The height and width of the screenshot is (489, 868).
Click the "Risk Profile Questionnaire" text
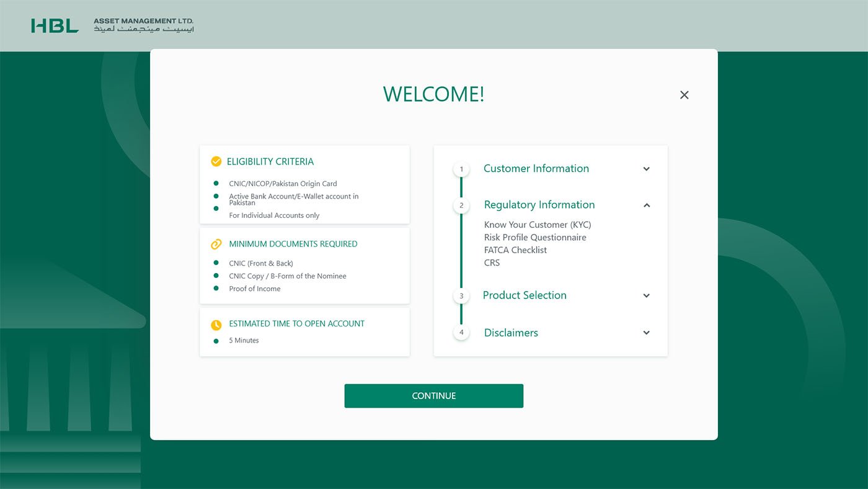click(535, 237)
